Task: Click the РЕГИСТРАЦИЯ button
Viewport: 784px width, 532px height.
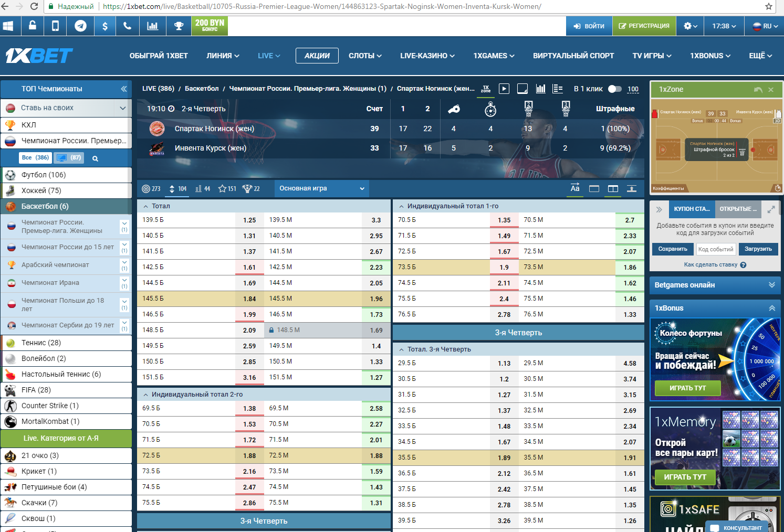Action: tap(644, 26)
